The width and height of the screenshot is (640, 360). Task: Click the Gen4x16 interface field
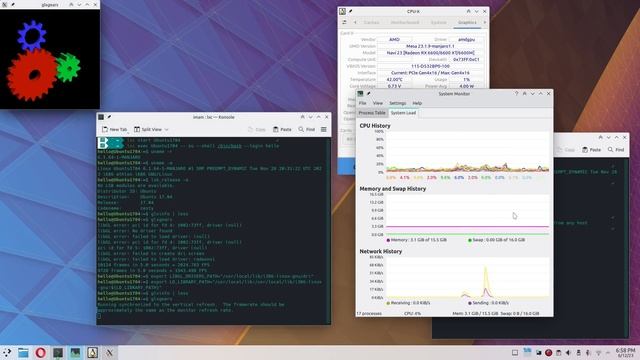coord(430,73)
